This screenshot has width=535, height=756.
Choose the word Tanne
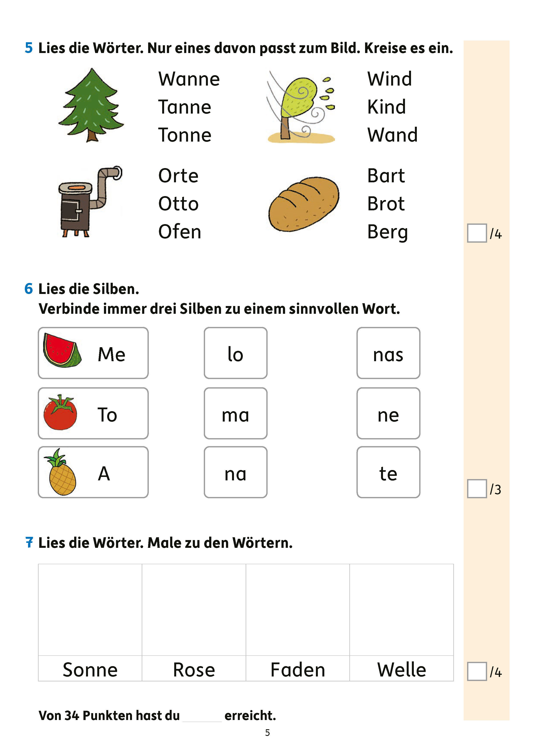[185, 107]
